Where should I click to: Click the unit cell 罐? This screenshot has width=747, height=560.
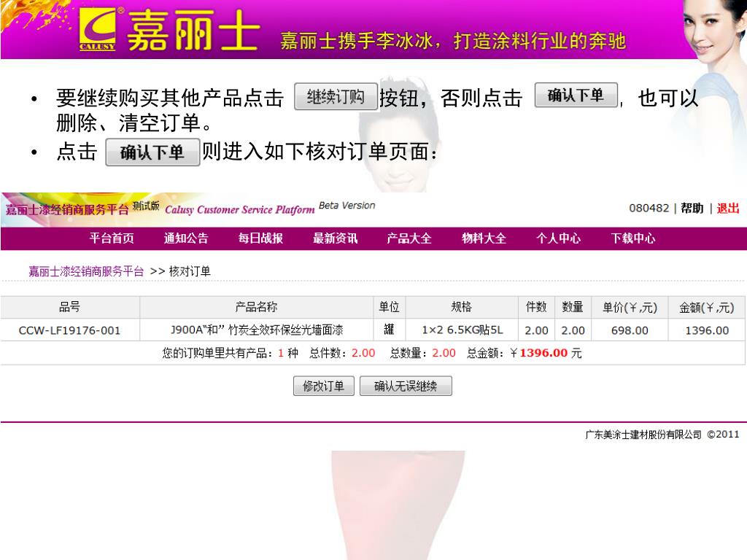click(390, 330)
